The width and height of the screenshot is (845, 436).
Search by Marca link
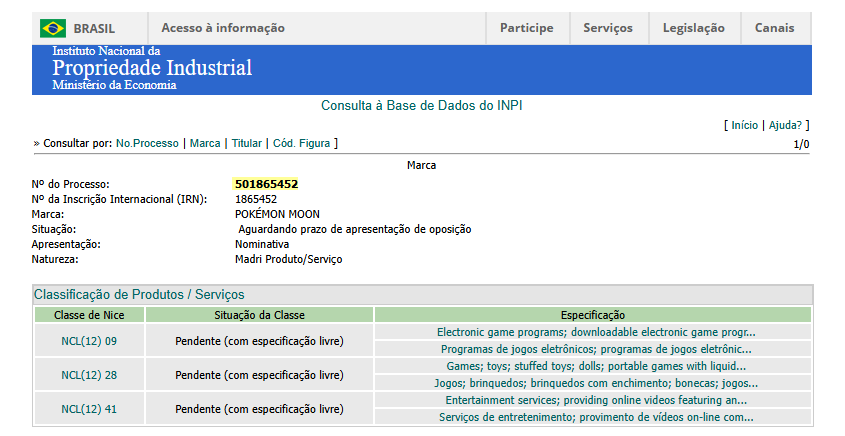coord(205,143)
